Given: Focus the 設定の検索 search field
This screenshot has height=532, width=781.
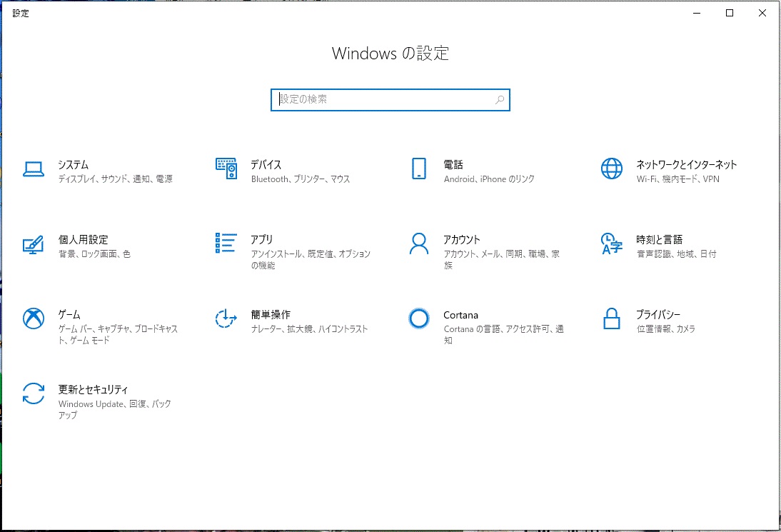Looking at the screenshot, I should pyautogui.click(x=390, y=100).
